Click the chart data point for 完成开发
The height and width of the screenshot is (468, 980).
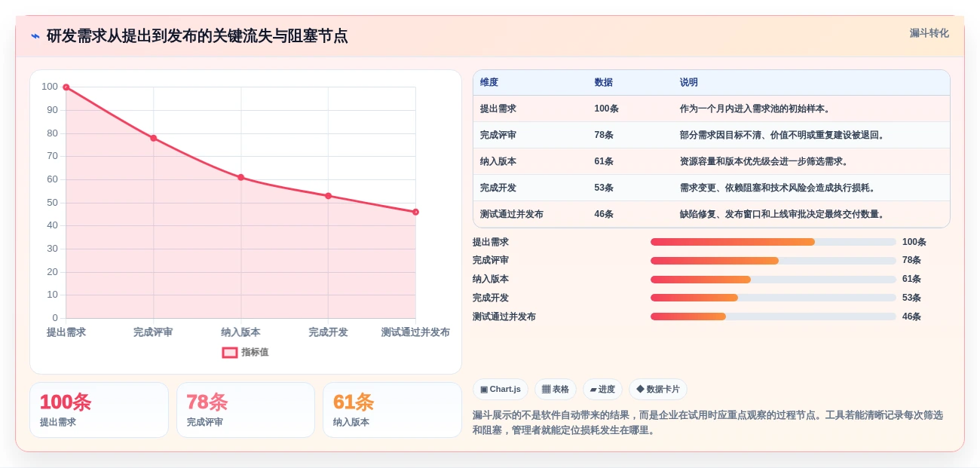pyautogui.click(x=328, y=196)
